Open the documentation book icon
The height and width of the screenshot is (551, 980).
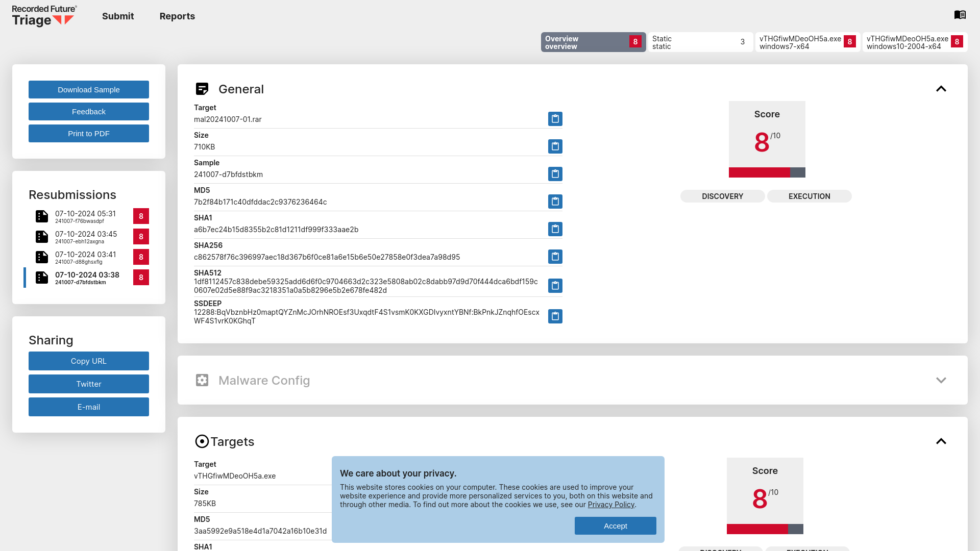tap(960, 15)
